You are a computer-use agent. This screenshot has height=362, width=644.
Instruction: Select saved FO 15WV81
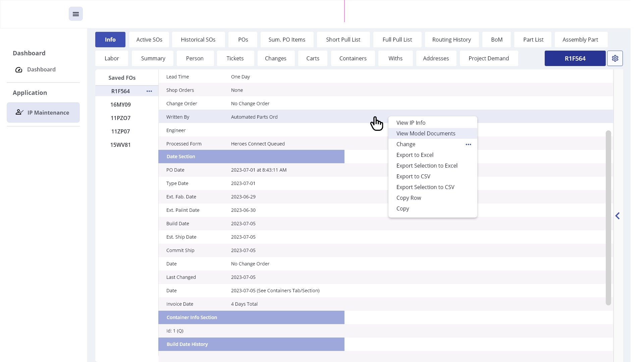[120, 145]
